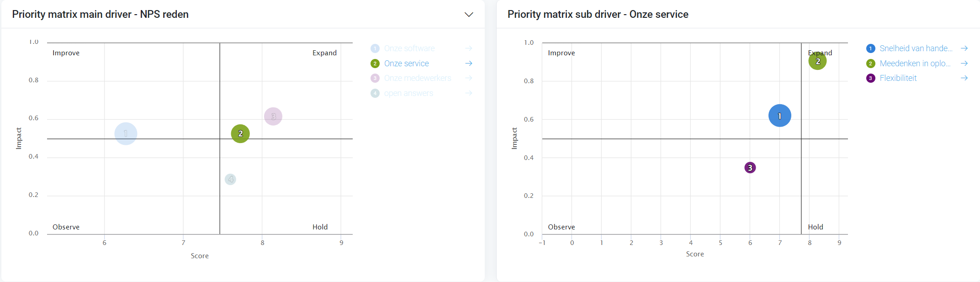Click arrow icon next to Onze software
Image resolution: width=980 pixels, height=282 pixels.
pyautogui.click(x=469, y=48)
